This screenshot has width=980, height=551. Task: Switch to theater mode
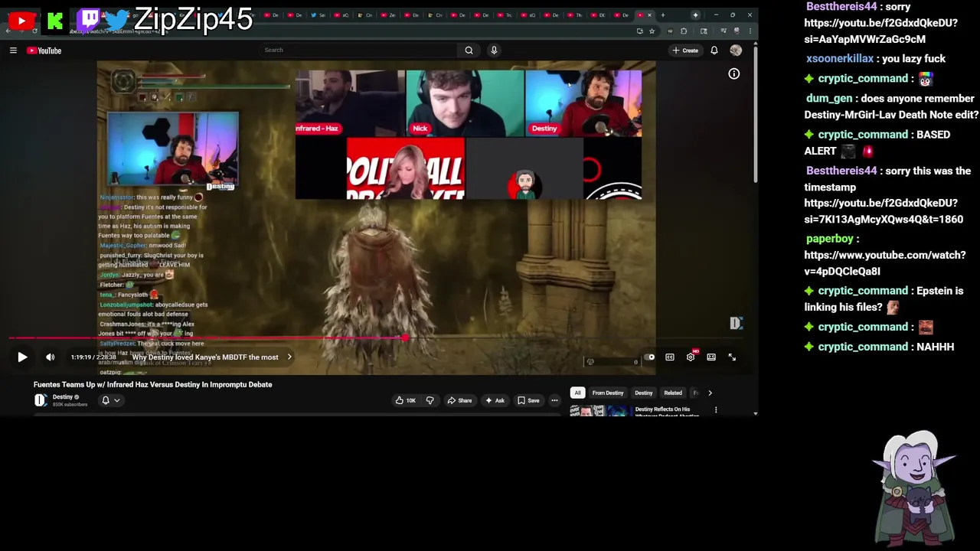[711, 357]
